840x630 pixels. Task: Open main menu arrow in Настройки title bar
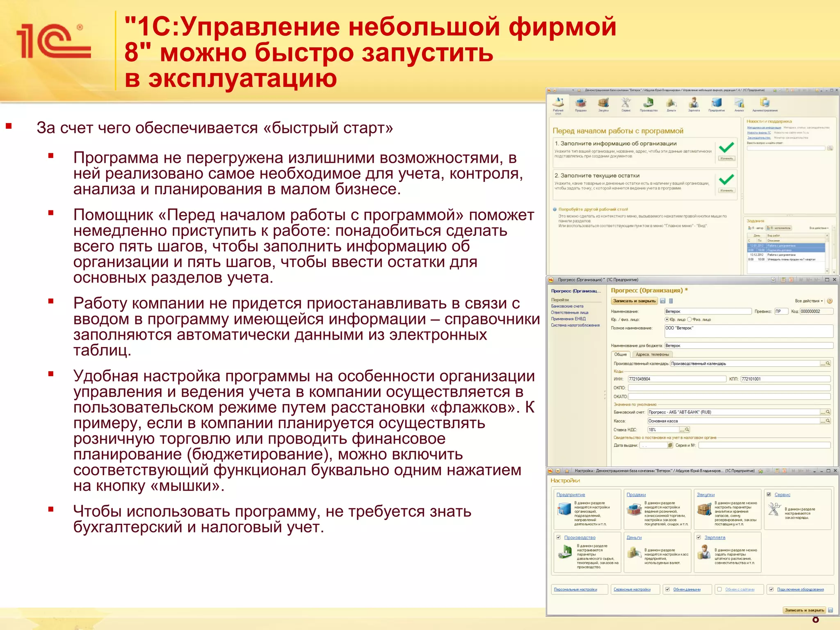coord(558,471)
